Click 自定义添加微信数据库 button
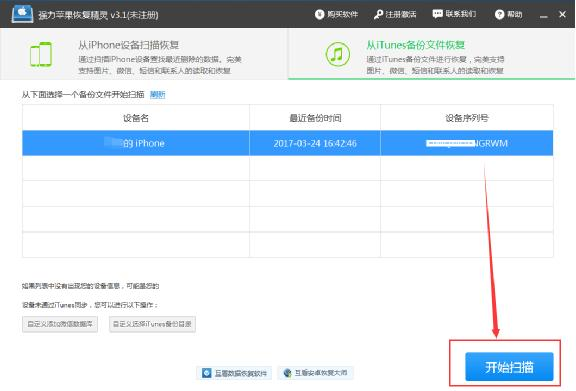The image size is (576, 391). tap(60, 324)
